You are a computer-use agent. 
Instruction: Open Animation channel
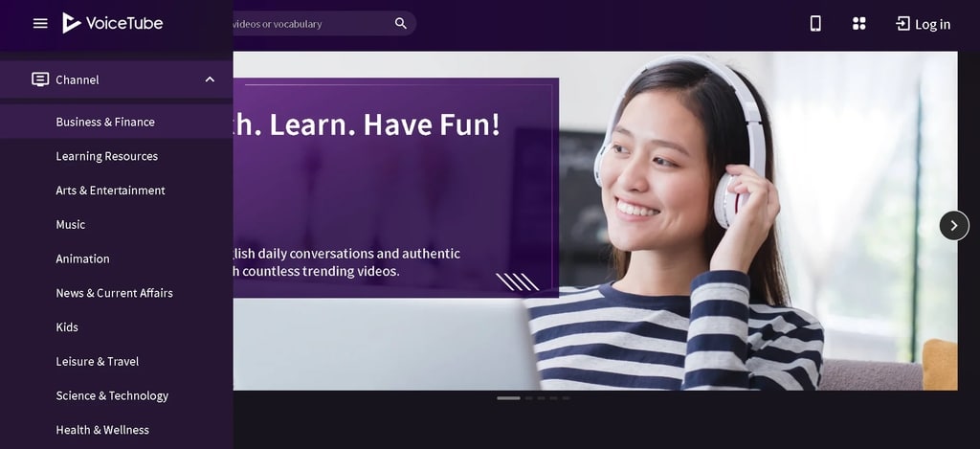pos(116,258)
